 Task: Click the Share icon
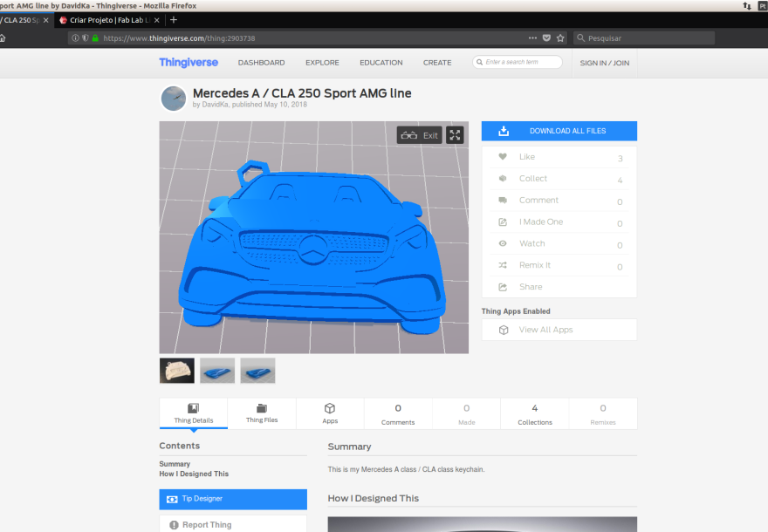click(503, 287)
